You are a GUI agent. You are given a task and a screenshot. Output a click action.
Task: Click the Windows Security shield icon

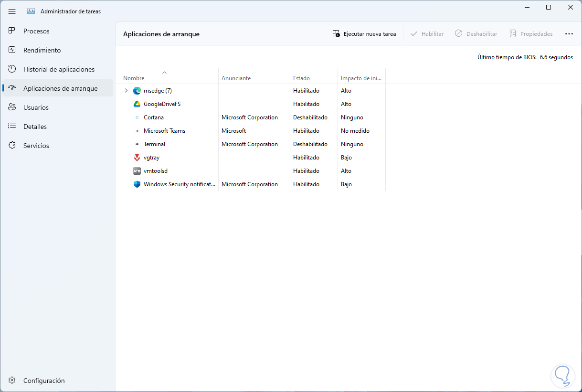(x=137, y=184)
